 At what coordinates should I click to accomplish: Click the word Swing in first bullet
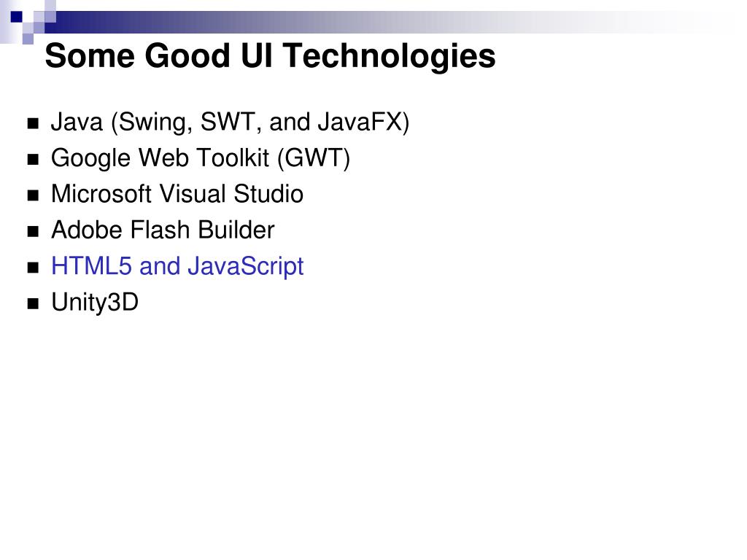tap(155, 122)
